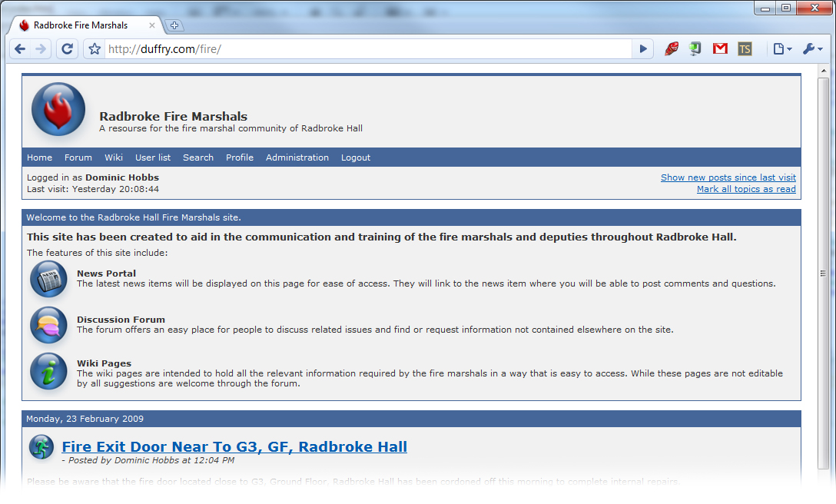Image resolution: width=836 pixels, height=504 pixels.
Task: Open the wrench settings menu dropdown
Action: [812, 49]
